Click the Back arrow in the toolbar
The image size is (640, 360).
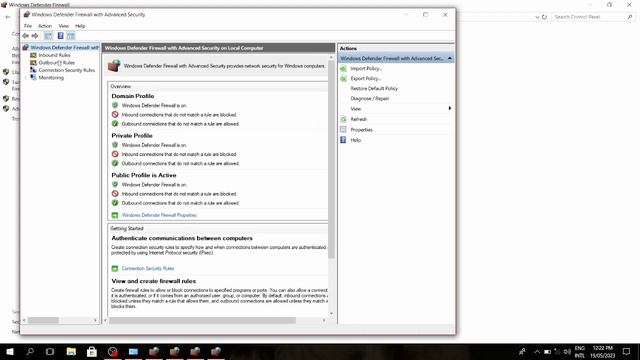click(26, 36)
